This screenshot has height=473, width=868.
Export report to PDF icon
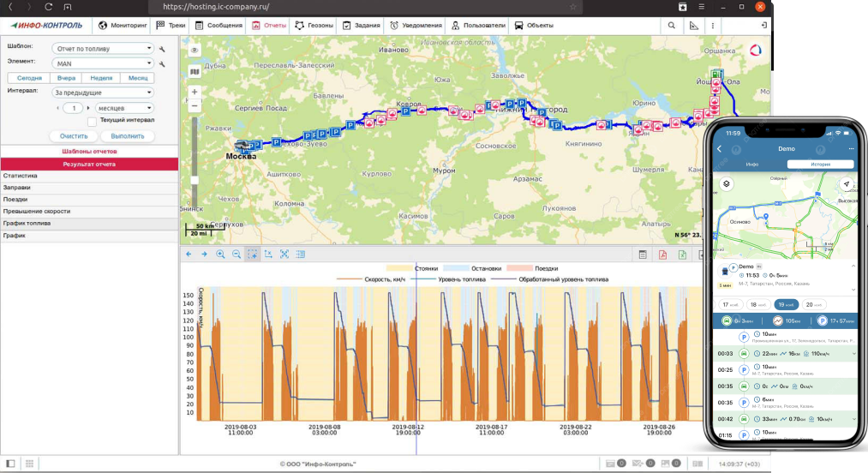(x=662, y=254)
